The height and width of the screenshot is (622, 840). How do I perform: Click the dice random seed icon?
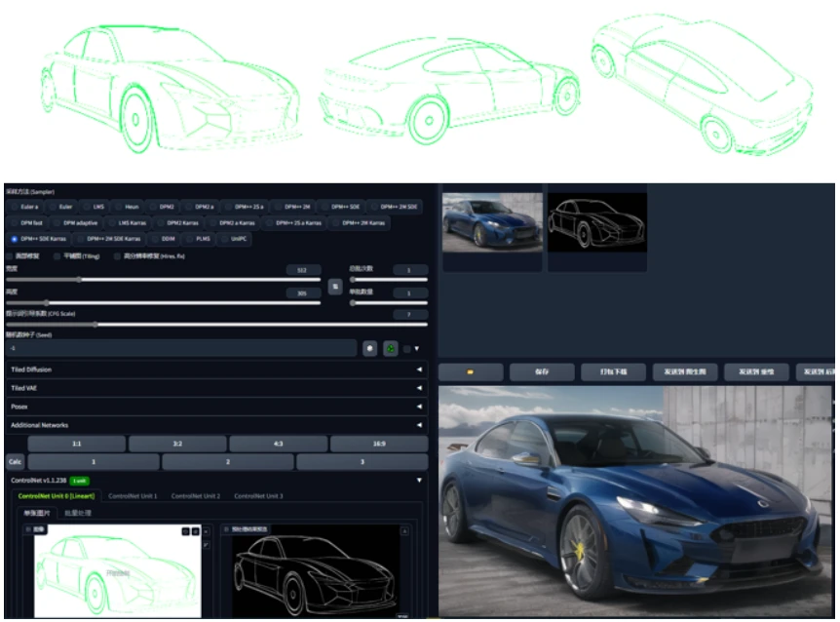click(369, 349)
